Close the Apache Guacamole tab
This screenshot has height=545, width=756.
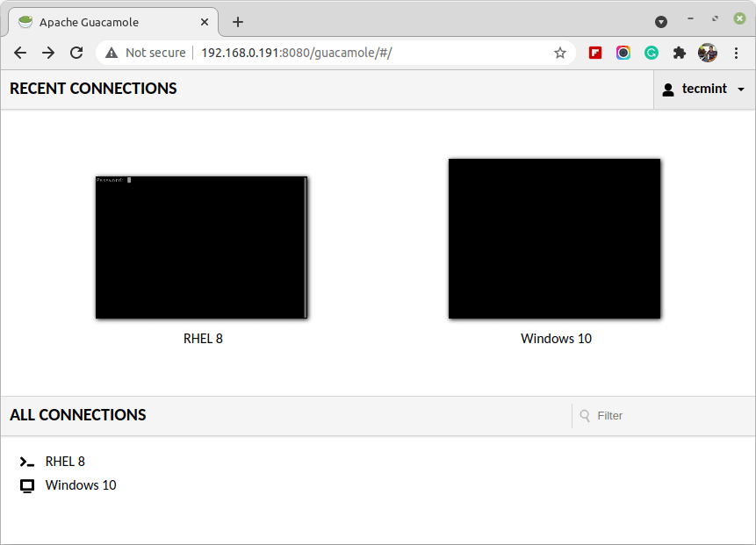pyautogui.click(x=205, y=22)
